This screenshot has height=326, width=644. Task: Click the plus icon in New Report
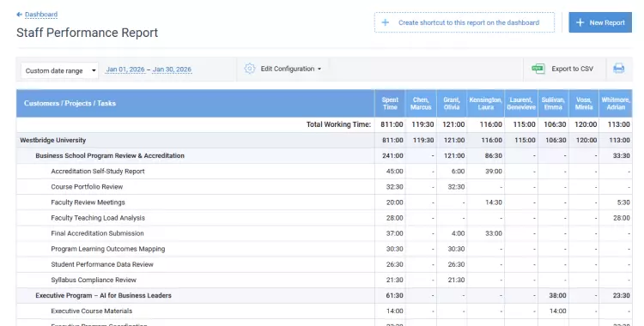click(x=580, y=22)
